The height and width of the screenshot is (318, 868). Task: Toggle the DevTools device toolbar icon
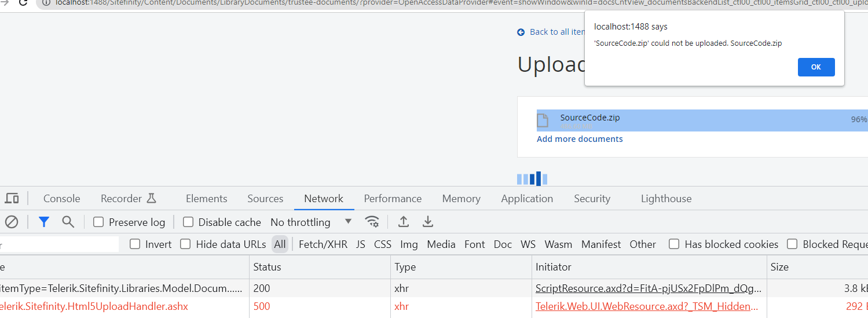pos(12,199)
